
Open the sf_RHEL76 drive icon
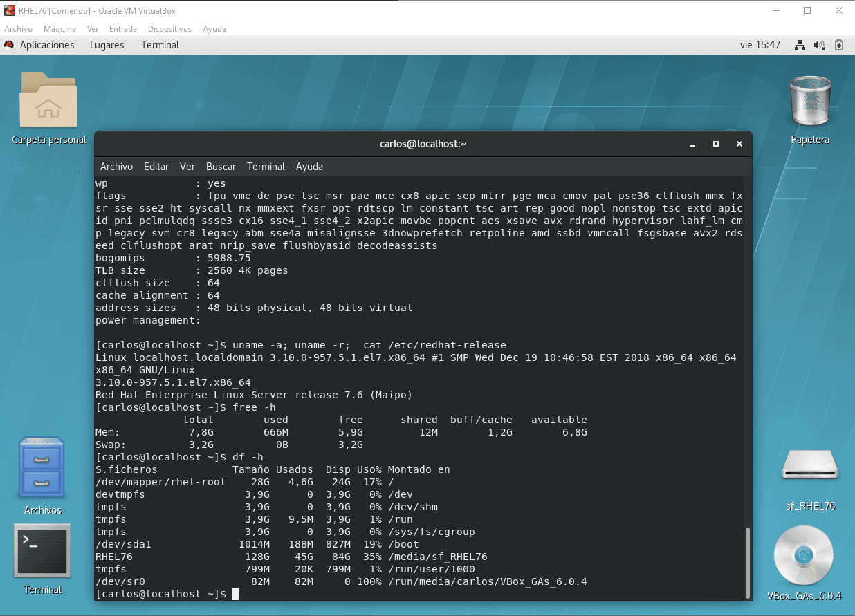click(810, 466)
